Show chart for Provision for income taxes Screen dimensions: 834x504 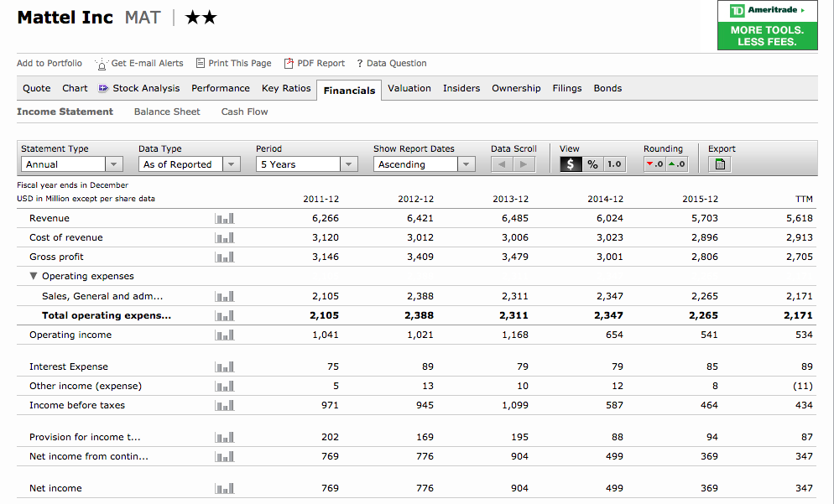click(x=225, y=437)
